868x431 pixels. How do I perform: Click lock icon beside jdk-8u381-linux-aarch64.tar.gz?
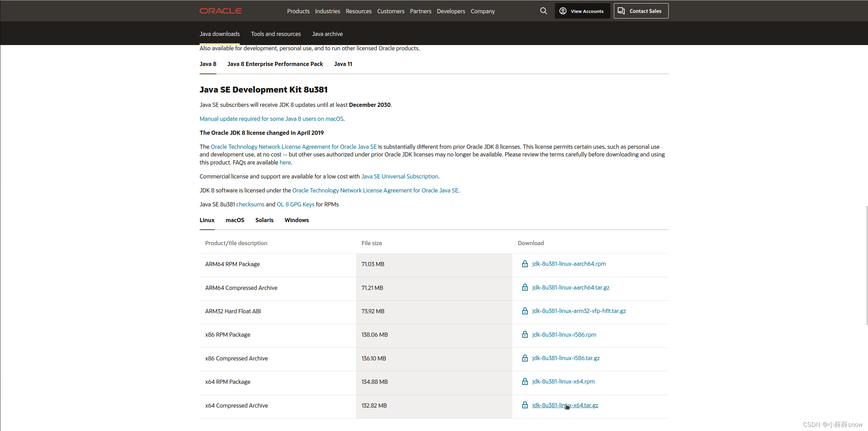point(525,287)
